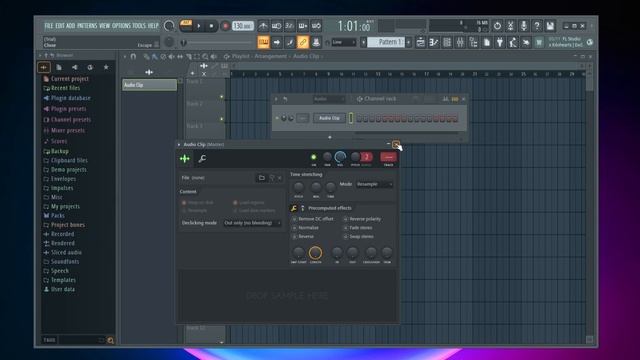Viewport: 640px width, 360px height.
Task: Click the question mark help icon
Action: coord(537,26)
